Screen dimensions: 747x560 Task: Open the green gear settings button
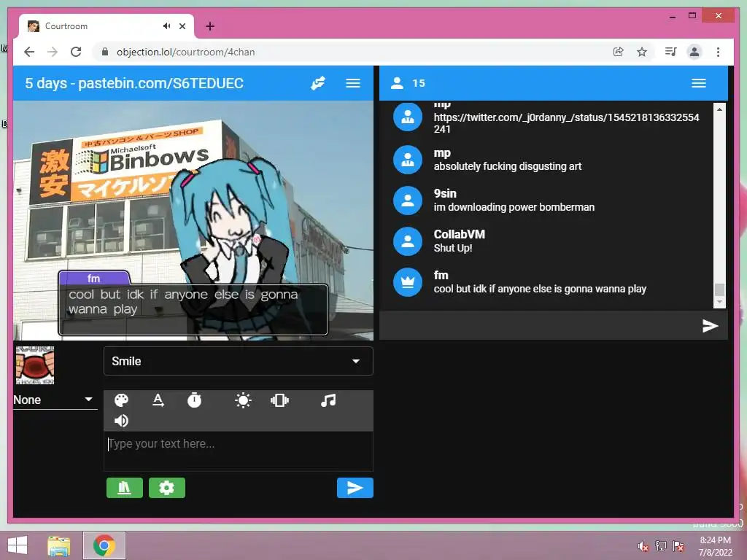tap(167, 488)
